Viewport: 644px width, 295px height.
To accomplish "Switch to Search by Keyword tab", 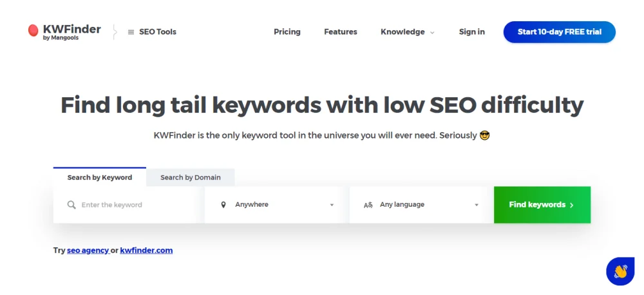I will click(x=100, y=177).
